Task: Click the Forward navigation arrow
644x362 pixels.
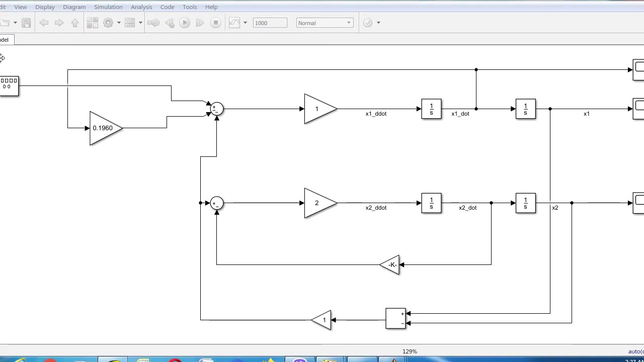Action: (x=59, y=23)
